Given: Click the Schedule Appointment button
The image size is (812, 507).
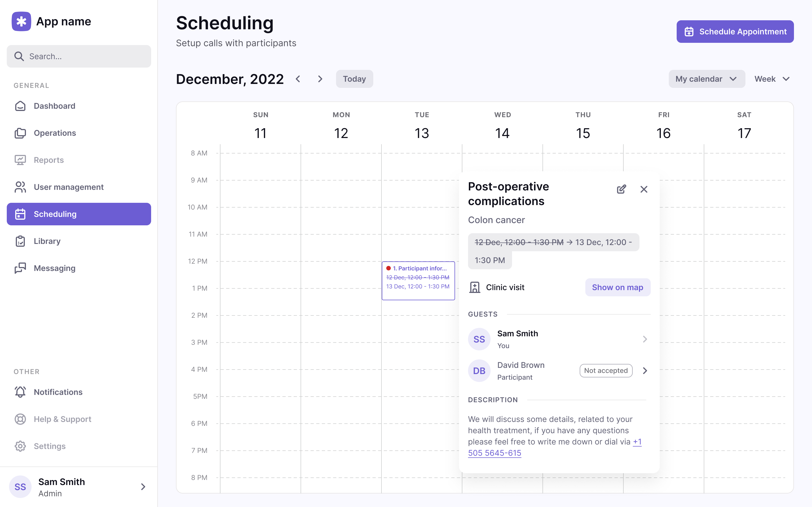Looking at the screenshot, I should tap(735, 32).
